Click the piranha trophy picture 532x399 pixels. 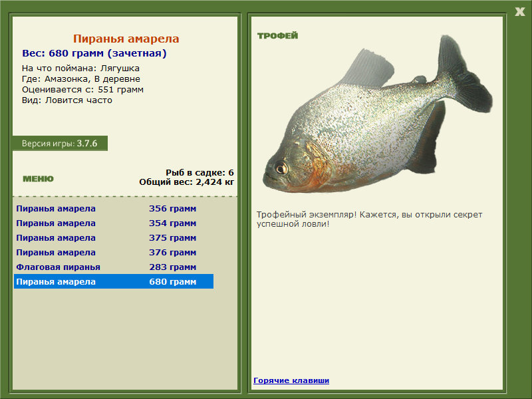coord(378,114)
